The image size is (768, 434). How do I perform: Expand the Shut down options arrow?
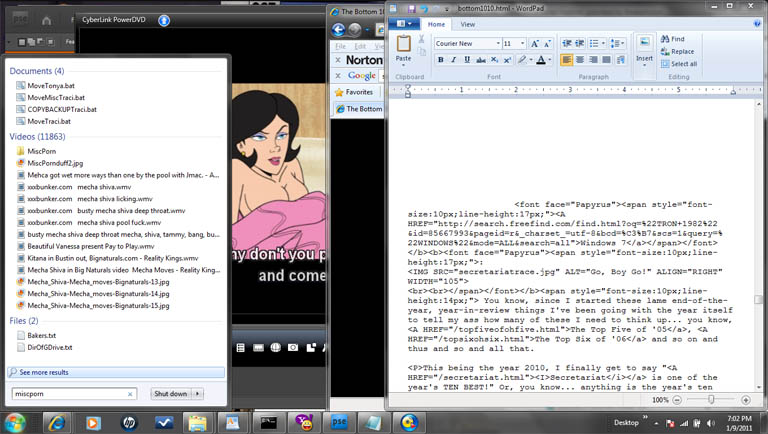(x=198, y=394)
